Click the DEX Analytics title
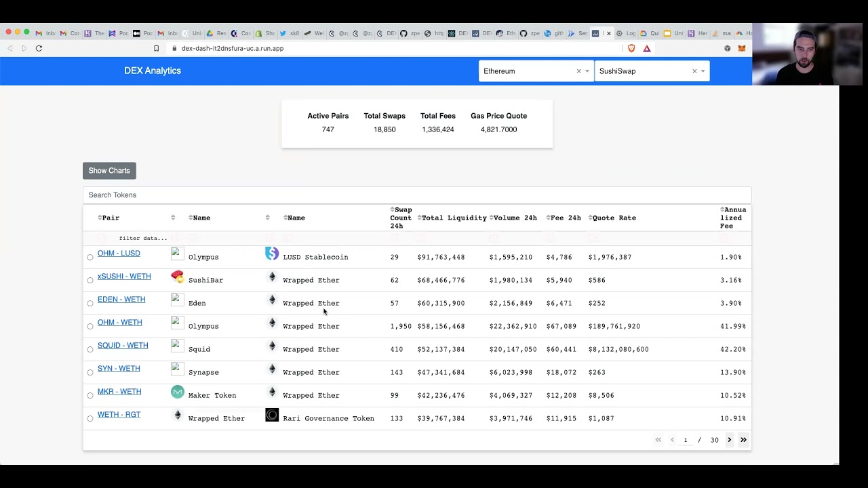Screen dimensions: 868x488 153,71
